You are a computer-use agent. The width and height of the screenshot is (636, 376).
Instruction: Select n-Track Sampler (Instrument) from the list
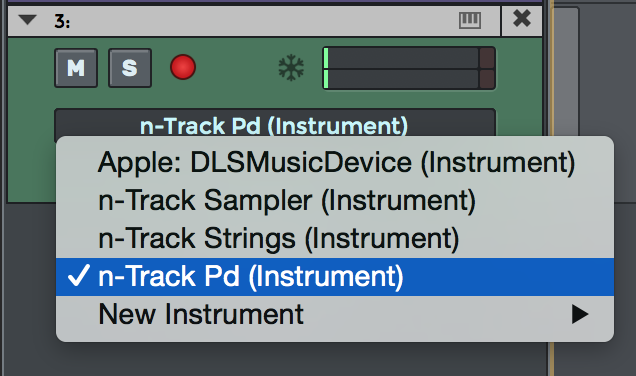point(335,200)
